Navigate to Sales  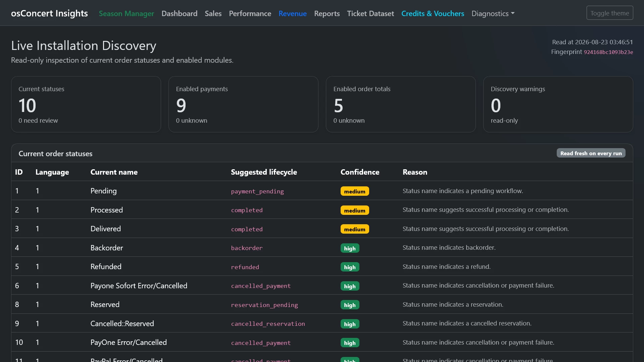point(213,13)
